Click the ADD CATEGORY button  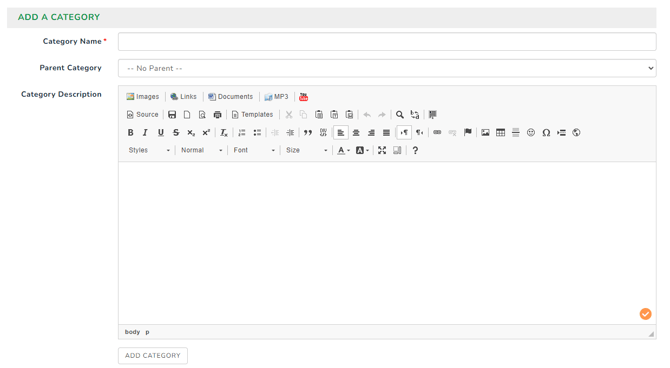(x=153, y=356)
